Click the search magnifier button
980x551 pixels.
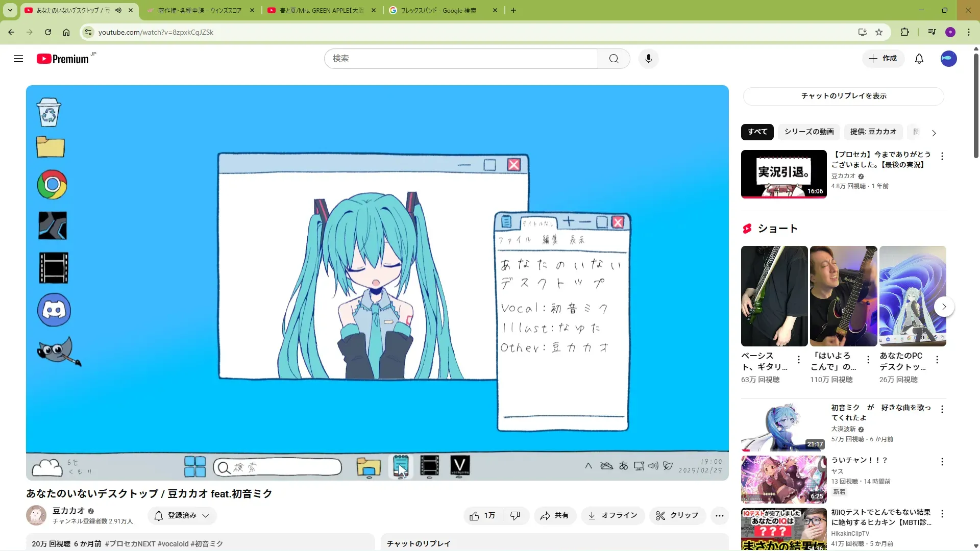pos(614,59)
